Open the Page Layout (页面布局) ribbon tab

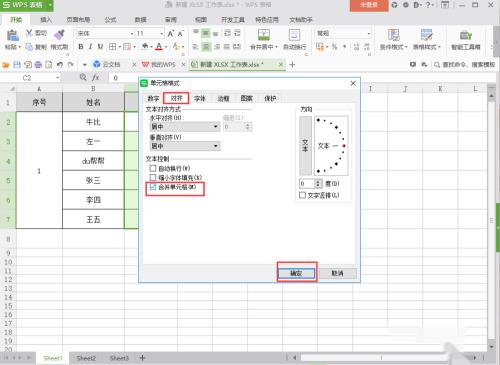tap(78, 20)
